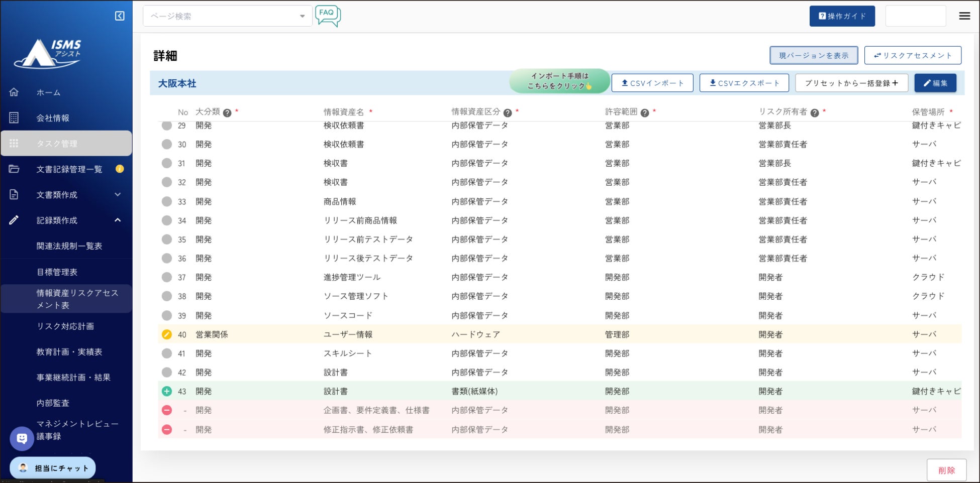Viewport: 980px width, 483px height.
Task: Open the ページ検索 dropdown arrow
Action: click(302, 16)
